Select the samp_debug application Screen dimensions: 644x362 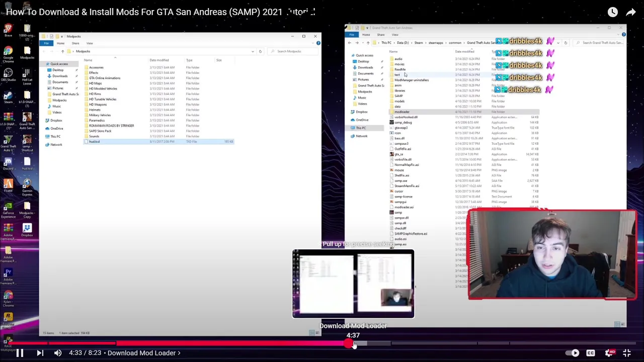coord(403,123)
